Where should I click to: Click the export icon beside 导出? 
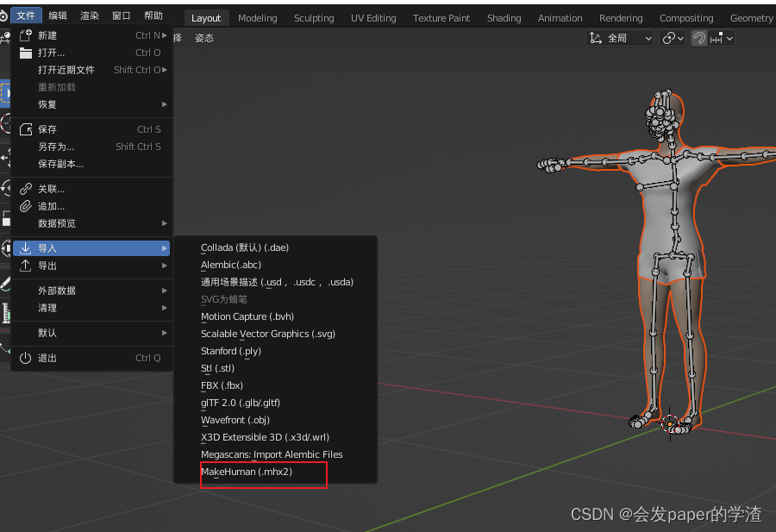coord(26,266)
